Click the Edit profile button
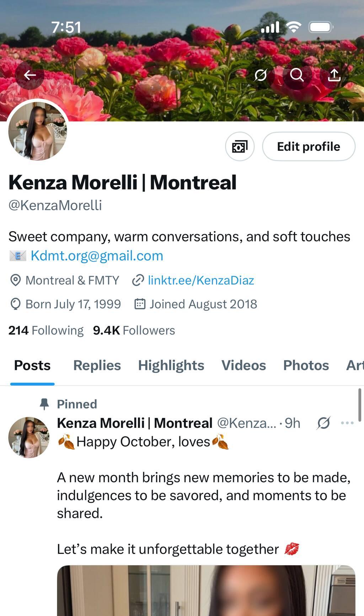Image resolution: width=364 pixels, height=616 pixels. click(x=309, y=147)
